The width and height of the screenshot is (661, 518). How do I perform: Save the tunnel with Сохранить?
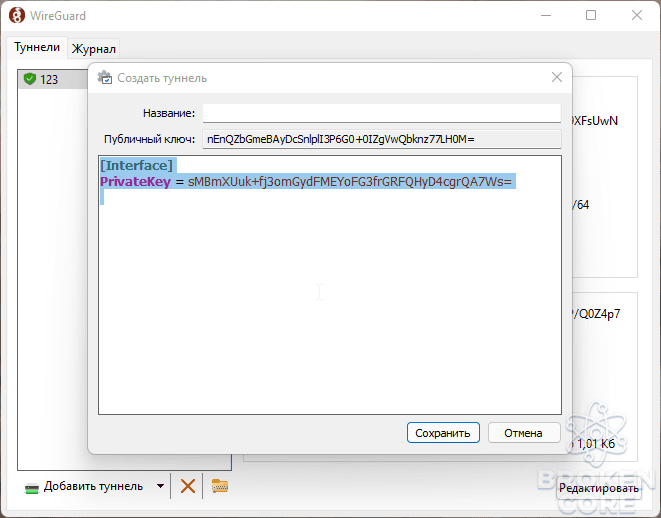pos(443,433)
